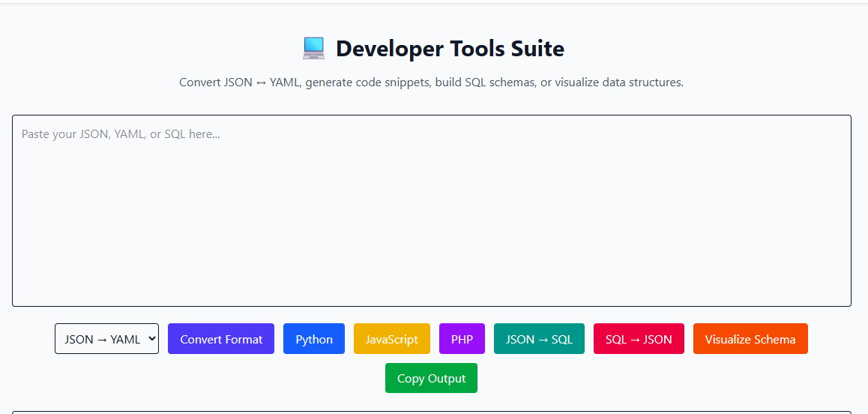
Task: Open the JSON → YAML format dropdown
Action: (x=107, y=339)
